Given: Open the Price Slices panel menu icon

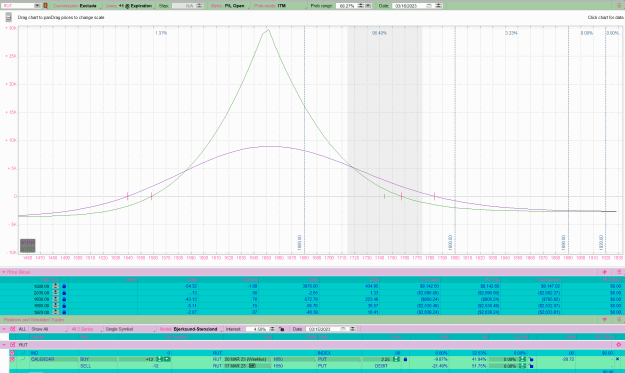Looking at the screenshot, I should (619, 272).
